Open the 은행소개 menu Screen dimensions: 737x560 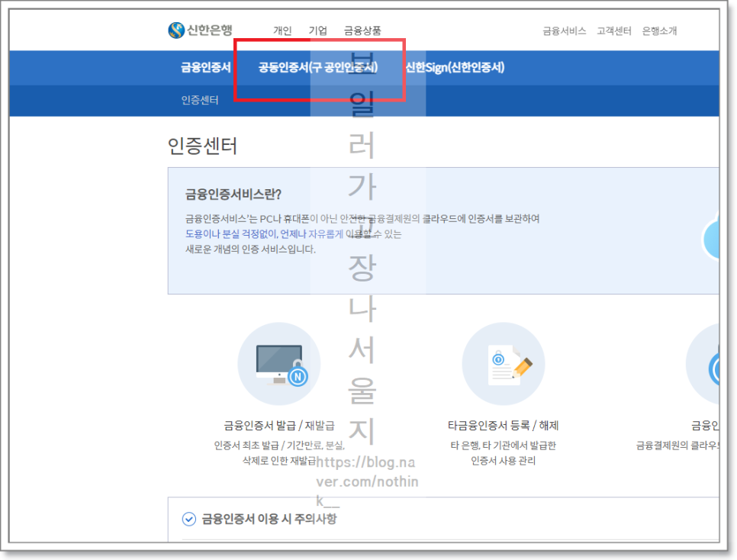coord(659,31)
